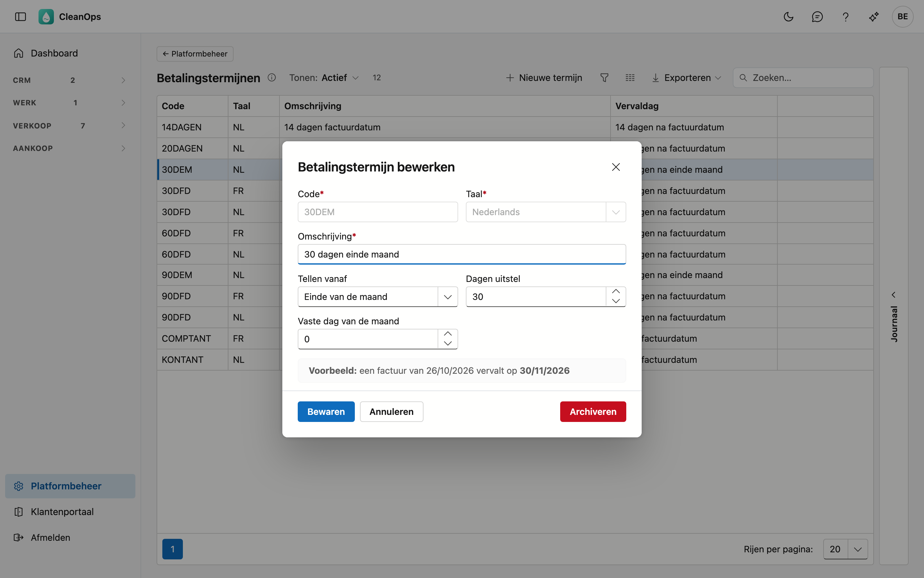Click the Dashboard home icon
Viewport: 924px width, 578px height.
[x=19, y=53]
